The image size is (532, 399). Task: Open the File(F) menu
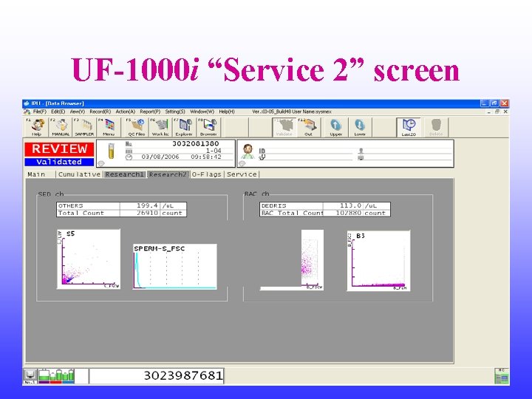pyautogui.click(x=39, y=112)
